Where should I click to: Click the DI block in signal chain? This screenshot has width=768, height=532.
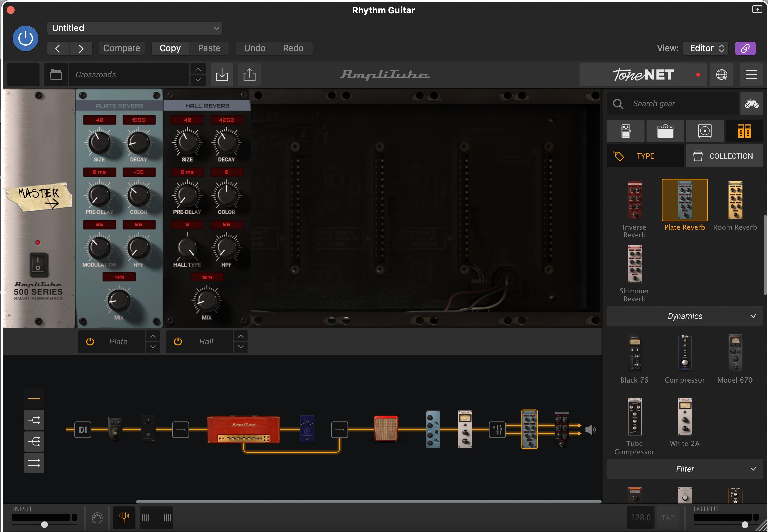click(x=83, y=430)
